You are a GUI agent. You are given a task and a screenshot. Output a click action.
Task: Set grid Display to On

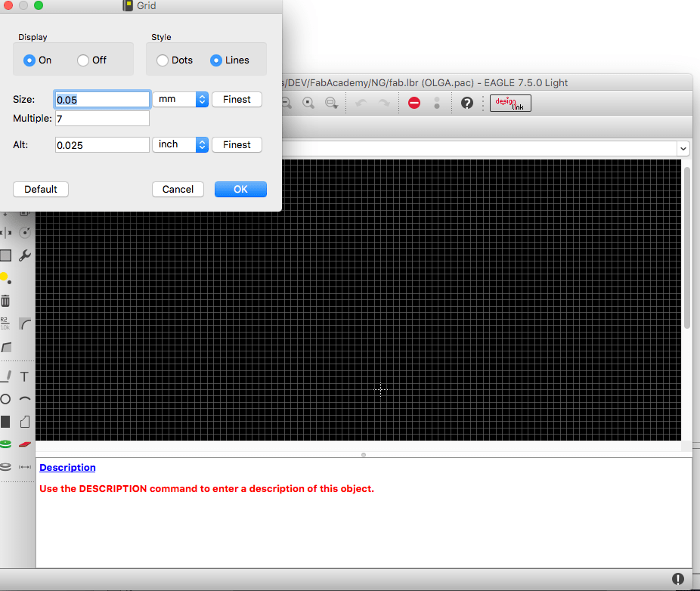29,60
